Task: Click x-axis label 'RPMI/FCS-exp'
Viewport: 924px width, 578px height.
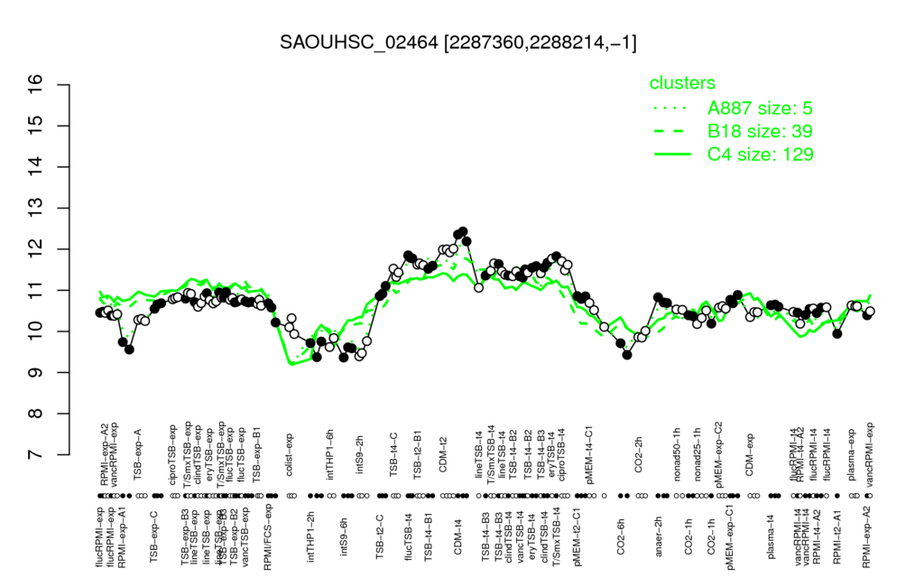Action: click(x=267, y=538)
